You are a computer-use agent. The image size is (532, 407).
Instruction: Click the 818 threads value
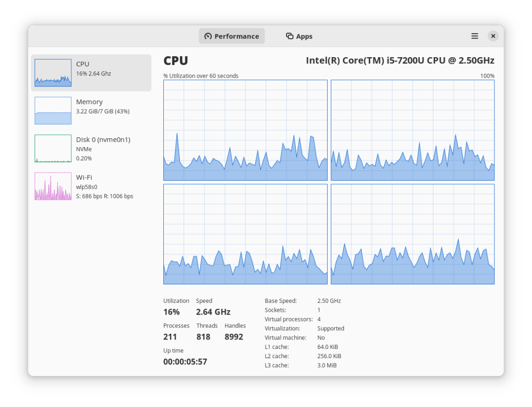[x=203, y=337]
